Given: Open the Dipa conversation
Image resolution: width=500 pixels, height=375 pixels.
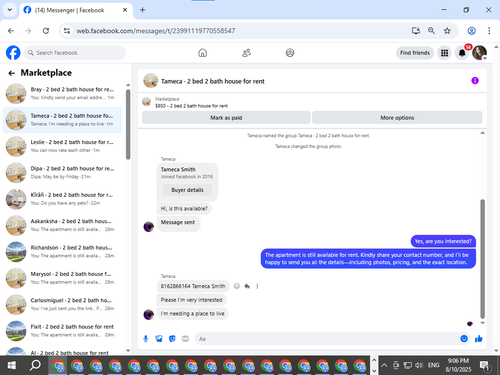Looking at the screenshot, I should click(62, 173).
